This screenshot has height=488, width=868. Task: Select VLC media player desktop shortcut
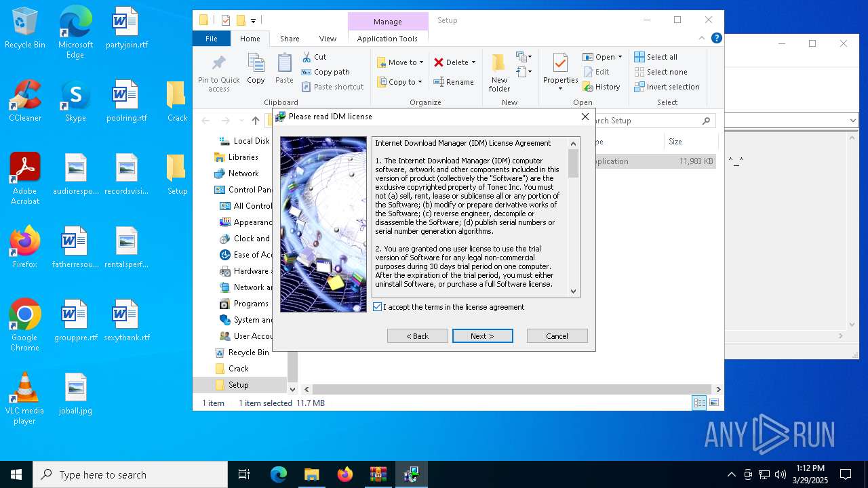point(25,399)
